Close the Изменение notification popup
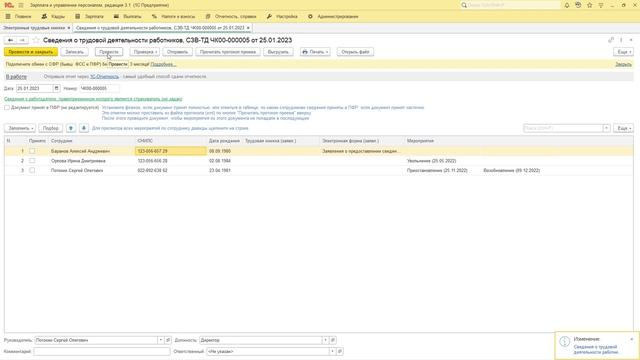 pos(632,339)
